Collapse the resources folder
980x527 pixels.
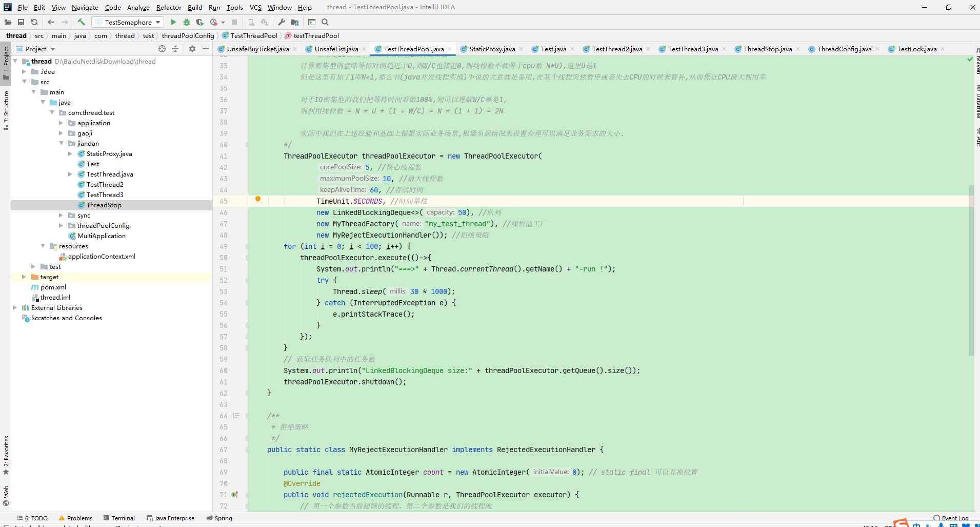pos(43,246)
